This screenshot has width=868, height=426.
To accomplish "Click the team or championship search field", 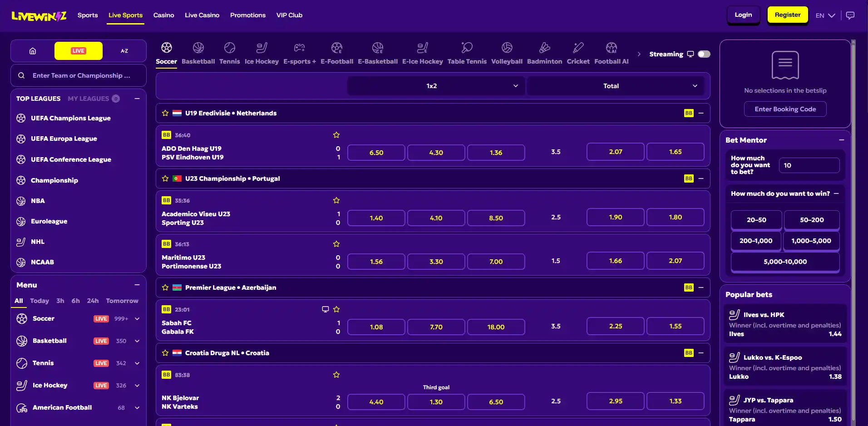I will click(79, 75).
